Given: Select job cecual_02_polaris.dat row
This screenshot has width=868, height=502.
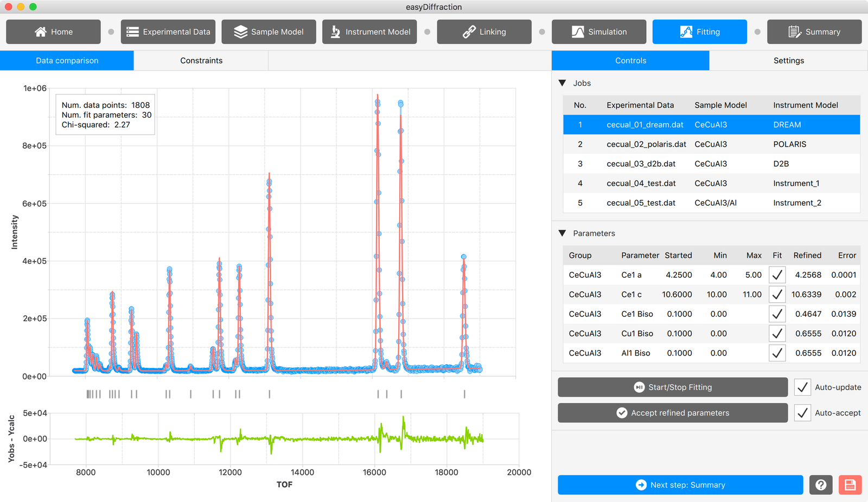Looking at the screenshot, I should click(711, 144).
